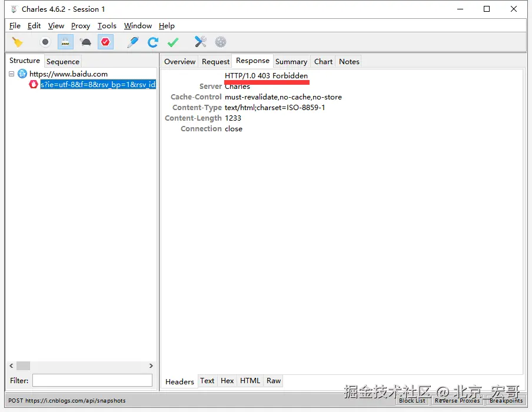Select the Headers view tab
The width and height of the screenshot is (532, 412).
tap(179, 382)
